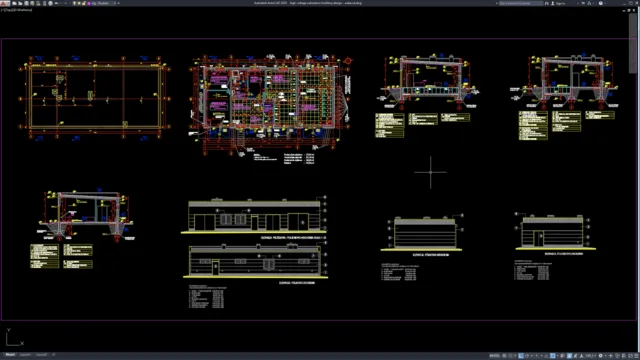Expand the Quick Access Toolbar customize arrow
640x360 pixels.
pyautogui.click(x=118, y=3)
